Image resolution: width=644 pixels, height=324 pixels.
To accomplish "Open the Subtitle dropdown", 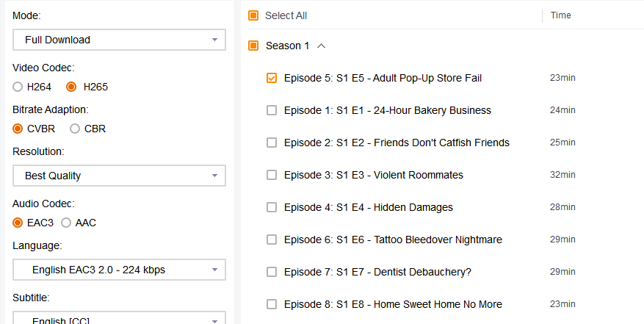I will coord(119,319).
